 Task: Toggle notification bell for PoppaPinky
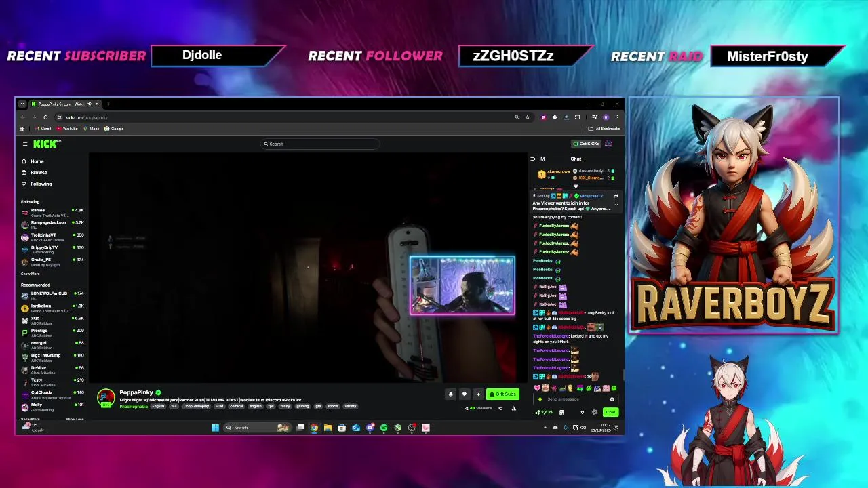(x=450, y=394)
